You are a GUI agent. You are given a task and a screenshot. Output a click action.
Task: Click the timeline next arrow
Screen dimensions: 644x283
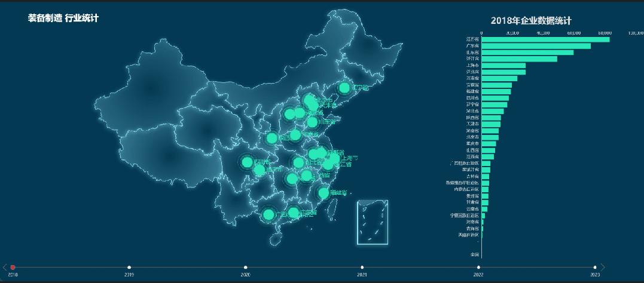click(603, 267)
